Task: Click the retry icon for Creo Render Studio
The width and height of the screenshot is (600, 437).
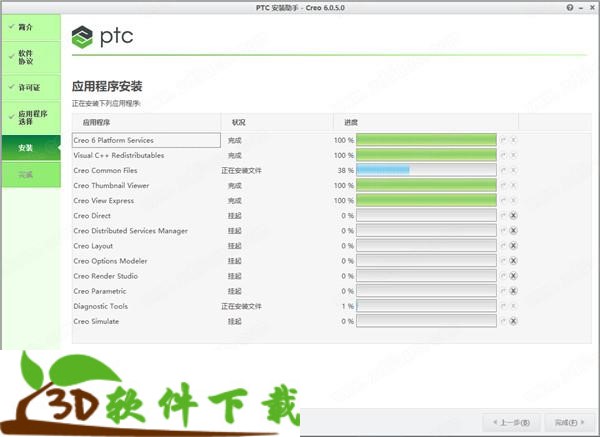Action: coord(504,276)
